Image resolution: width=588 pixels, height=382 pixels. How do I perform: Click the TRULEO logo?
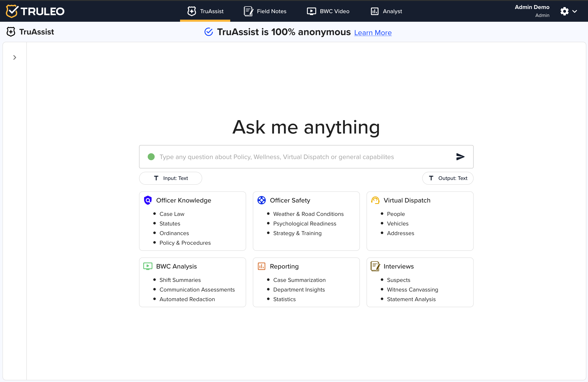point(35,11)
